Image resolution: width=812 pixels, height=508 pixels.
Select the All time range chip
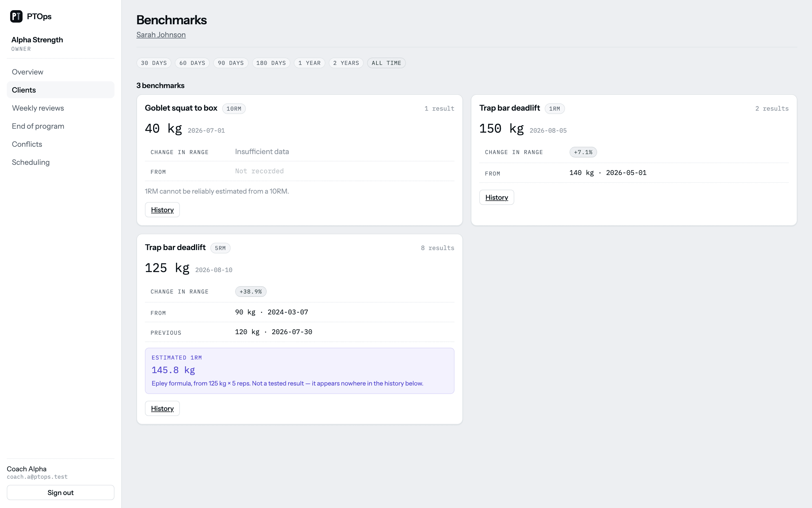click(x=386, y=63)
